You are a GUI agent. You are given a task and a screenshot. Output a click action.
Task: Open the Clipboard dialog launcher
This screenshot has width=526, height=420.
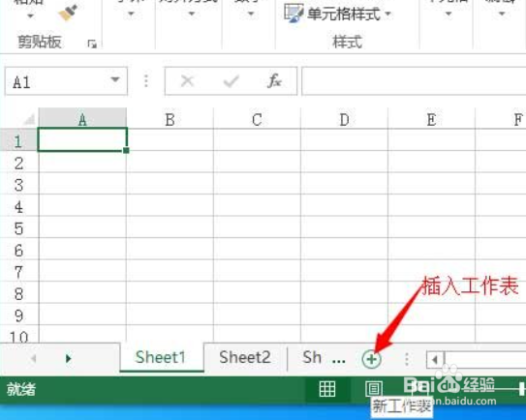point(92,44)
